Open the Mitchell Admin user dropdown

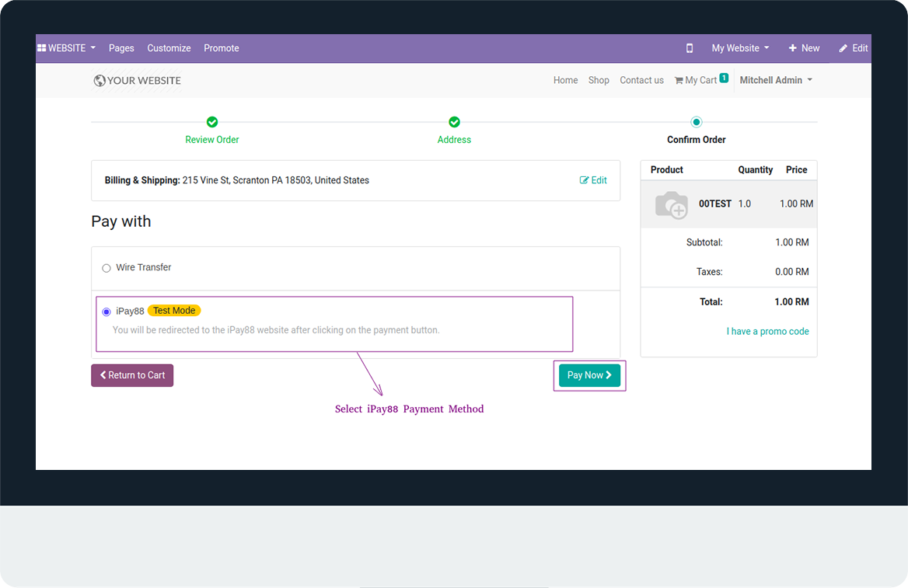pyautogui.click(x=776, y=81)
